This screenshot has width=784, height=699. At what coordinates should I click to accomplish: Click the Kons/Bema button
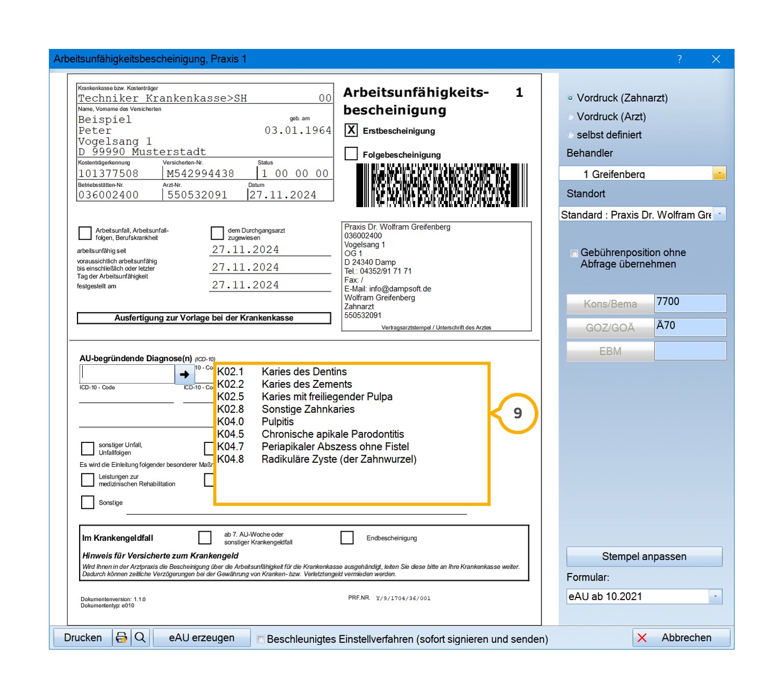pyautogui.click(x=610, y=304)
